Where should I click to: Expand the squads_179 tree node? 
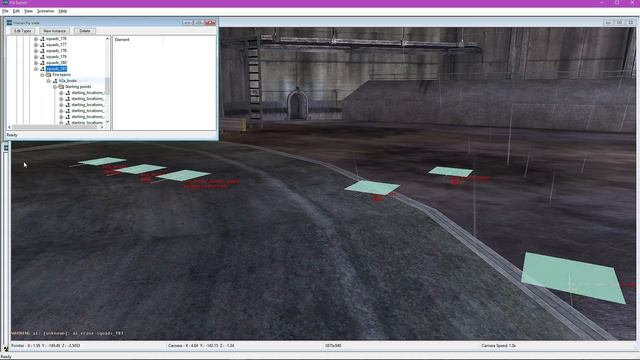[36, 57]
